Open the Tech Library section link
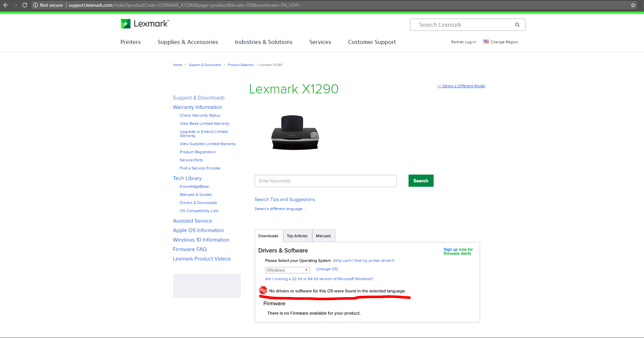644x338 pixels. pos(187,178)
